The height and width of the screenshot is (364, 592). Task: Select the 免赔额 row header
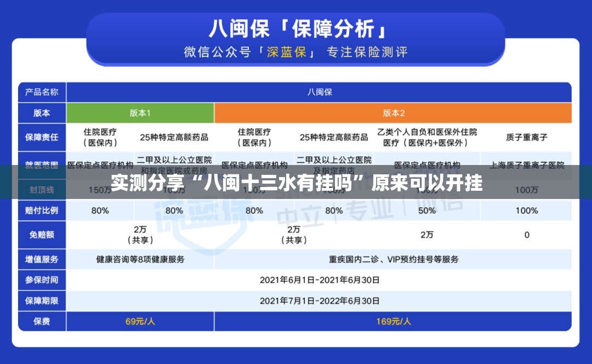(x=42, y=235)
